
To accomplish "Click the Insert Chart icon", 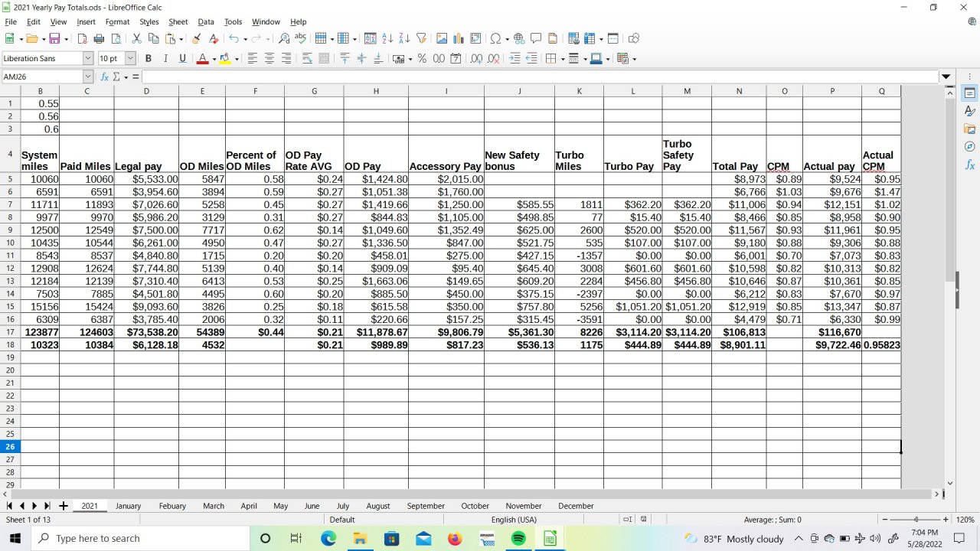I will click(459, 38).
